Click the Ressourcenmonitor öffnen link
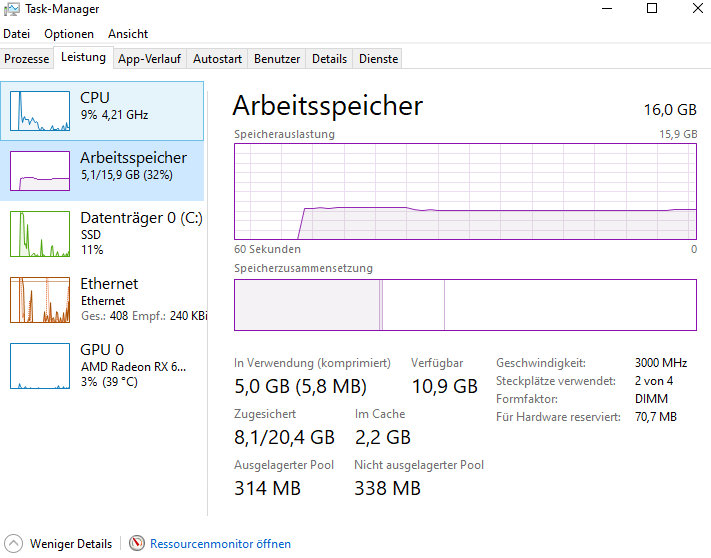This screenshot has width=711, height=558. (x=220, y=544)
